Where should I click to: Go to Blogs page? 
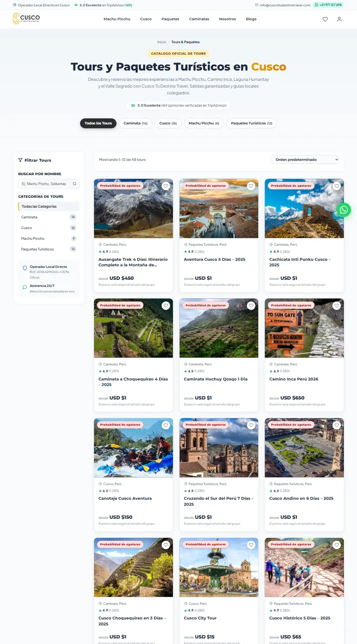tap(251, 19)
